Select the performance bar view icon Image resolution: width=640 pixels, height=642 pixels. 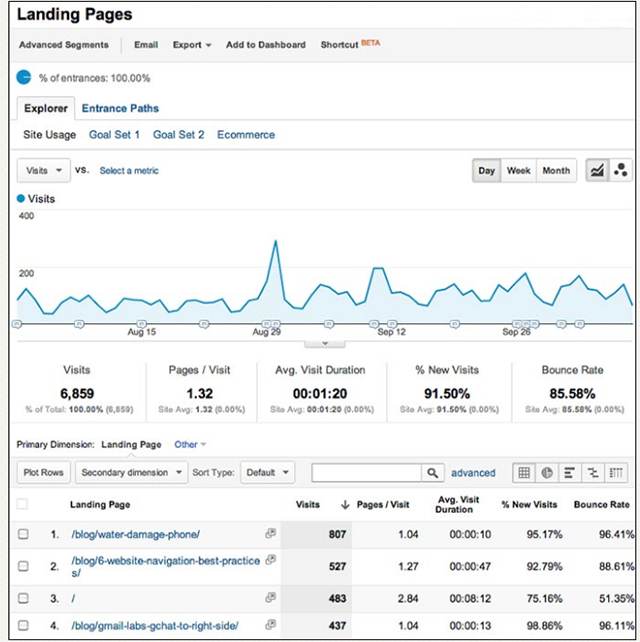570,473
